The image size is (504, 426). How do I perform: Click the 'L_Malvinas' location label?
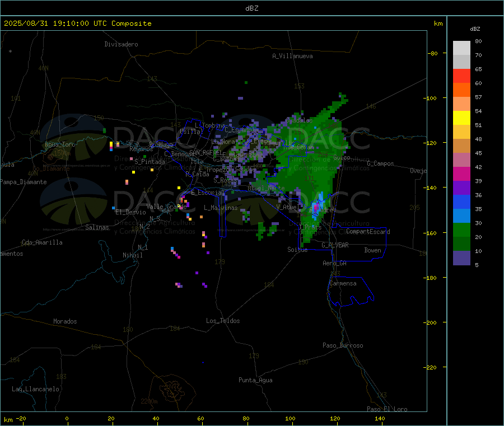[x=221, y=208]
